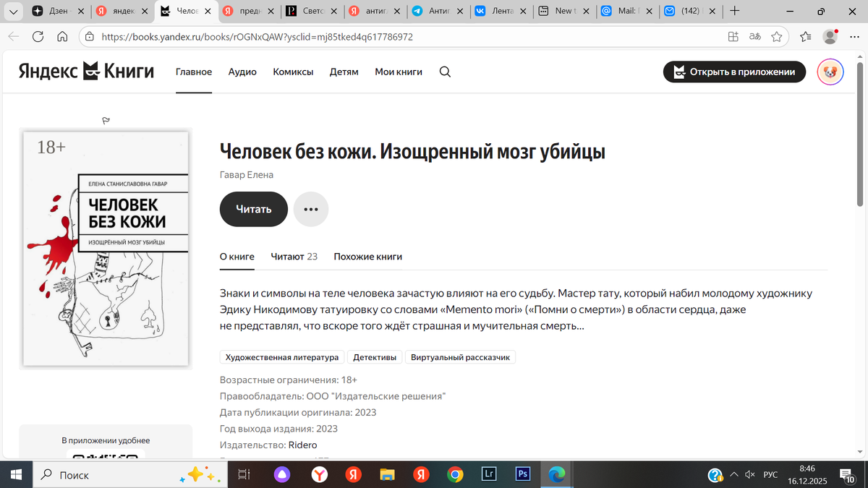The image size is (868, 488).
Task: Click the book cover thumbnail
Action: click(106, 248)
